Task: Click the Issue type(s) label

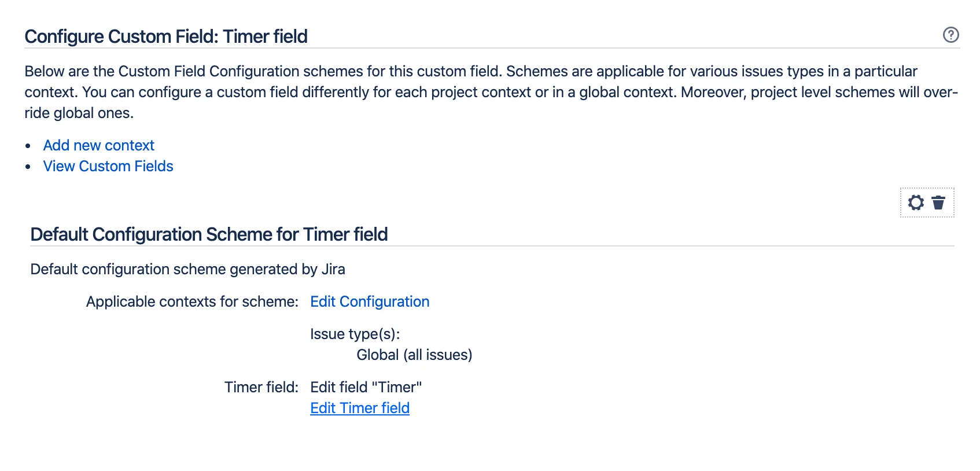Action: 355,334
